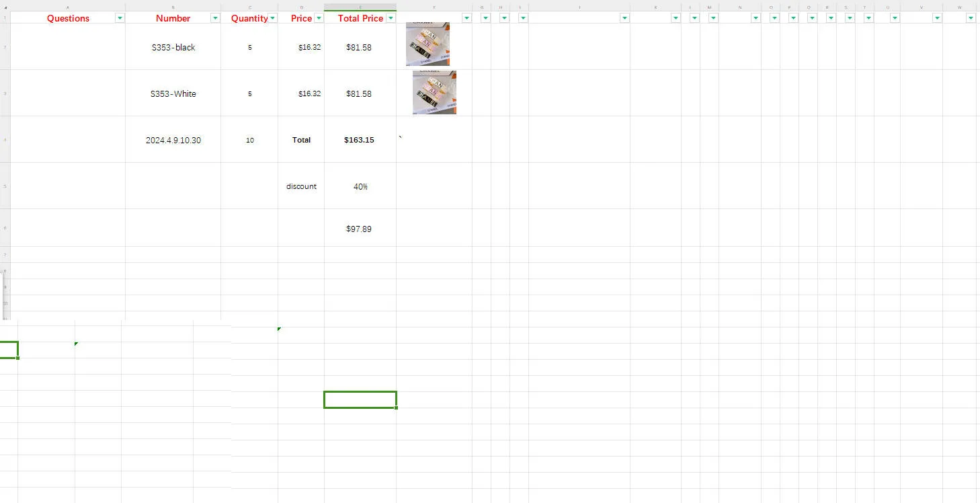
Task: Open the Price column filter dropdown
Action: (x=319, y=18)
